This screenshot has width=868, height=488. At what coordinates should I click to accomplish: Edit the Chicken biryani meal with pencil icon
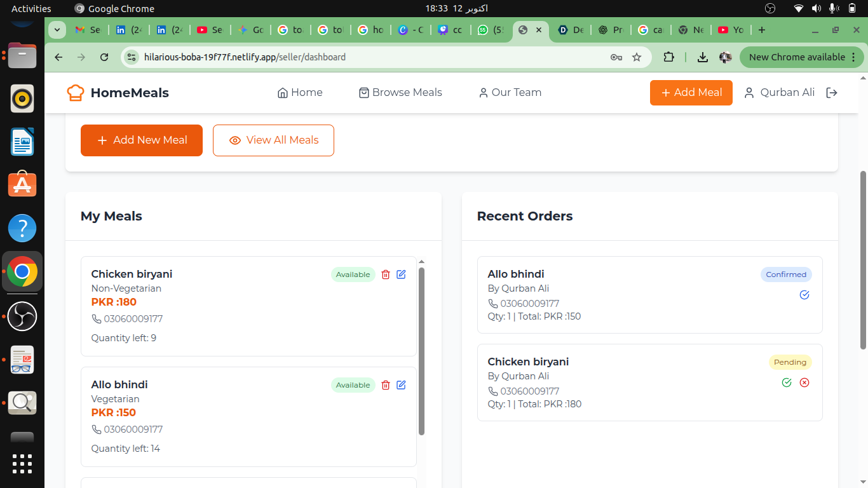(x=401, y=274)
